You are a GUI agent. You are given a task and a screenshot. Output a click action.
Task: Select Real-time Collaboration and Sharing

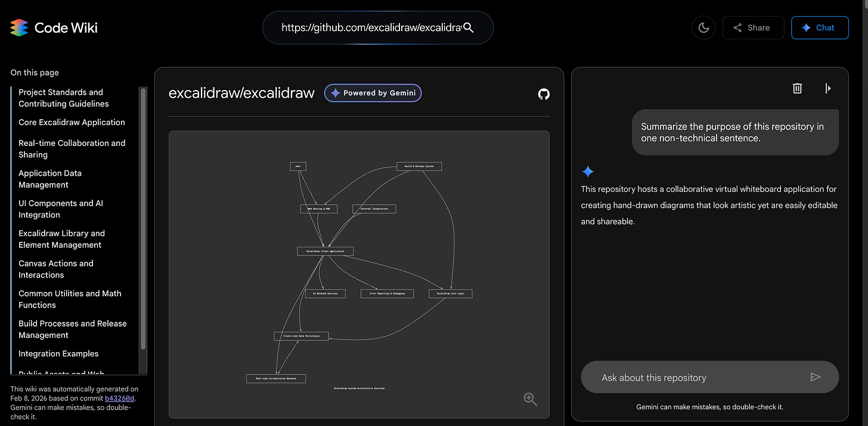click(72, 148)
